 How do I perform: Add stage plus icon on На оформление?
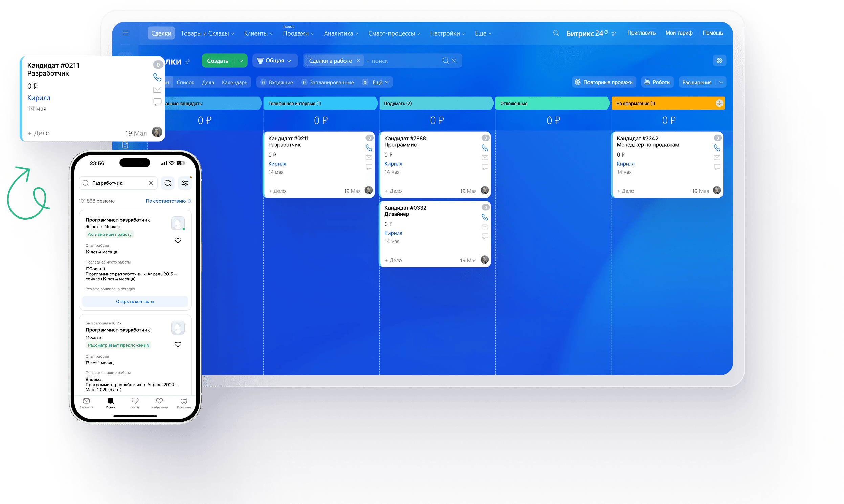(x=719, y=103)
